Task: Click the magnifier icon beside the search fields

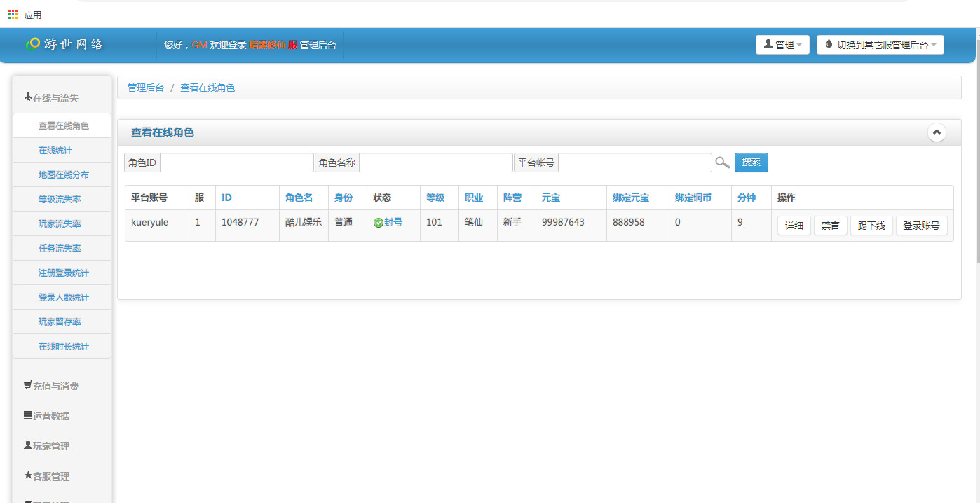Action: click(x=722, y=163)
